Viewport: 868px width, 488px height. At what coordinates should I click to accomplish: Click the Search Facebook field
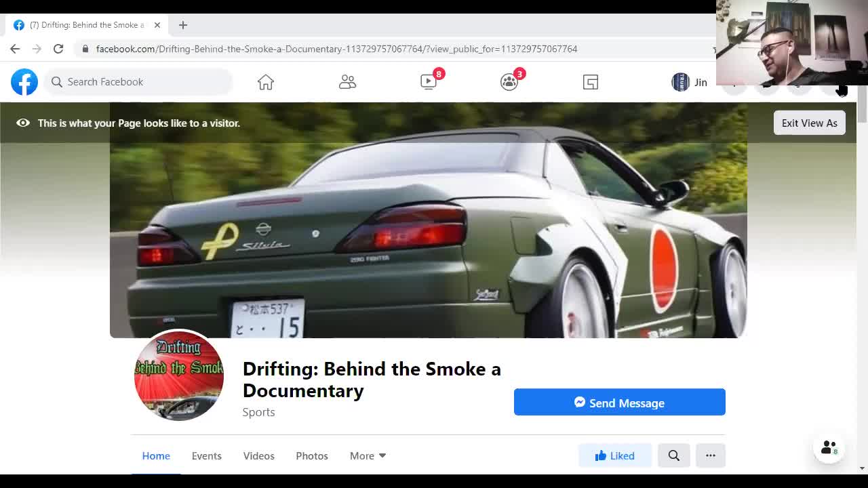point(139,82)
